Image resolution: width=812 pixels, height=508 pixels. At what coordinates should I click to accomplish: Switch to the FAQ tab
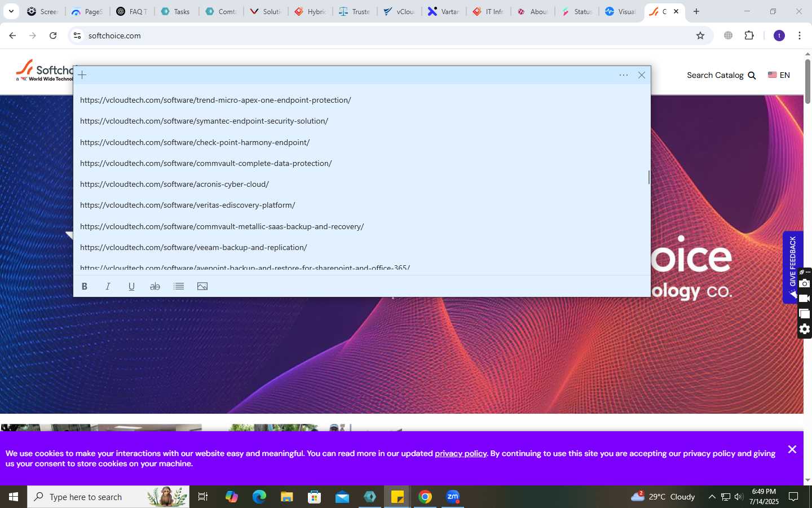pyautogui.click(x=132, y=11)
